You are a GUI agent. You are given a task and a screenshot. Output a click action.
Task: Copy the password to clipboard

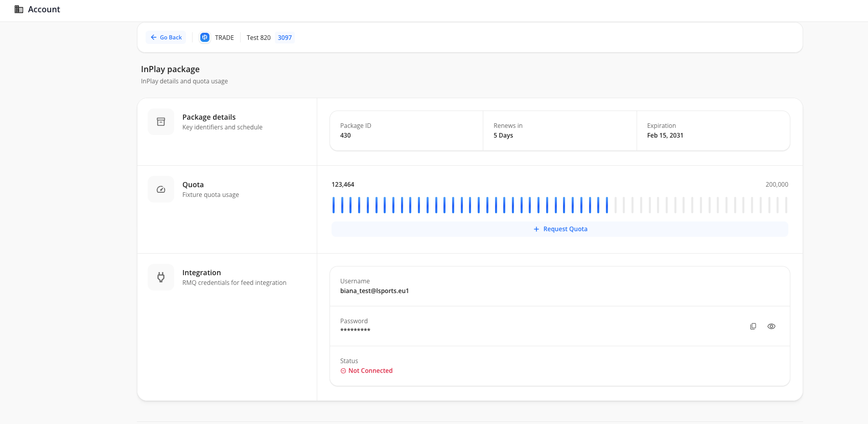[753, 326]
